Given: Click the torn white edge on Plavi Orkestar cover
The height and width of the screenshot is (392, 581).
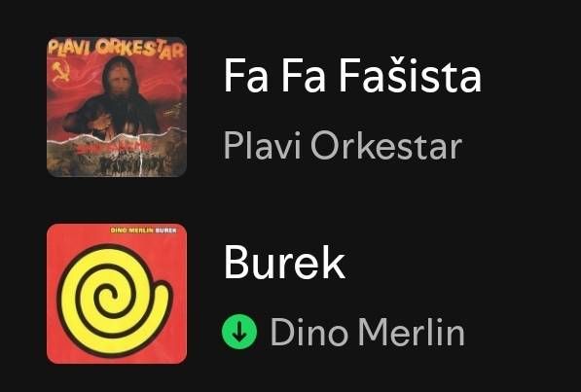Looking at the screenshot, I should click(x=117, y=137).
